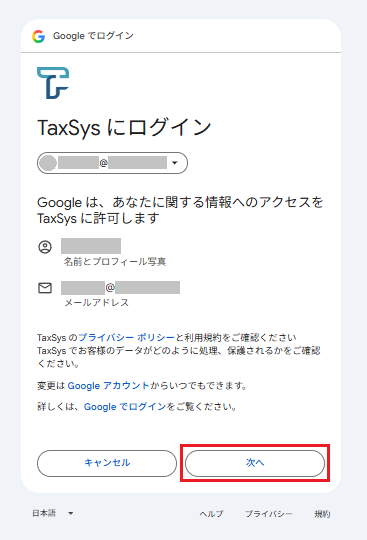Open the account selector dropdown arrow
The width and height of the screenshot is (367, 540).
[x=175, y=163]
